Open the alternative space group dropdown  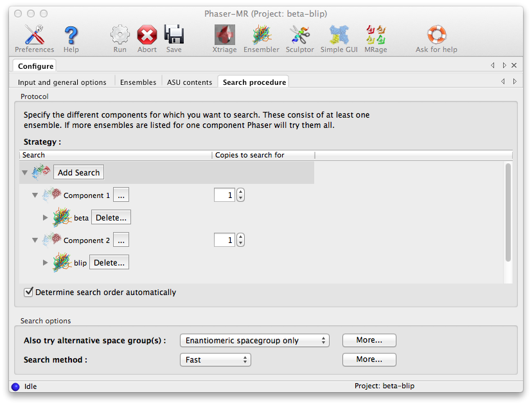click(x=254, y=341)
